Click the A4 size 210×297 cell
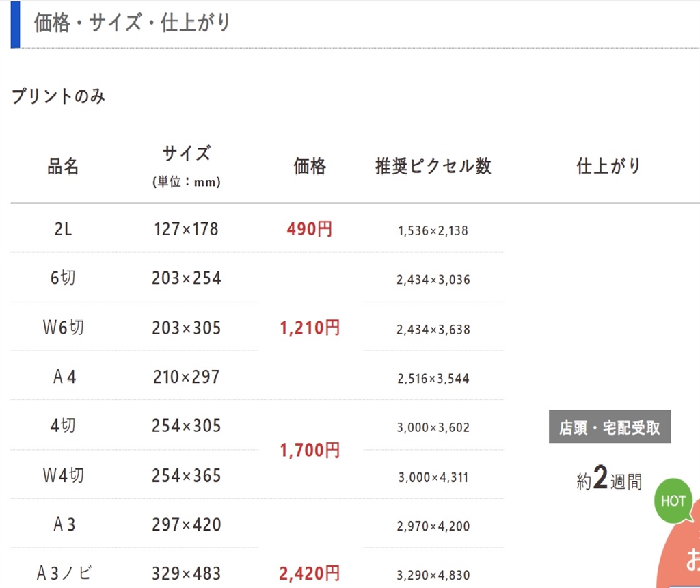Screen dimensions: 700x588 point(186,377)
